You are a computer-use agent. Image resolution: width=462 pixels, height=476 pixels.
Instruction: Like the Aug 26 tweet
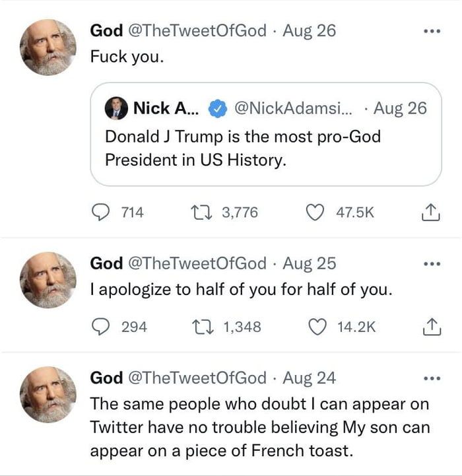pos(317,212)
